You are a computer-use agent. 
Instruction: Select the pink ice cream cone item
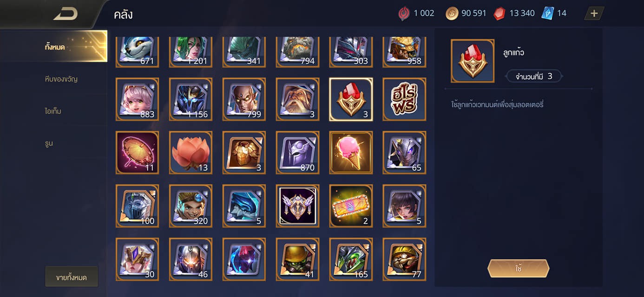(351, 153)
